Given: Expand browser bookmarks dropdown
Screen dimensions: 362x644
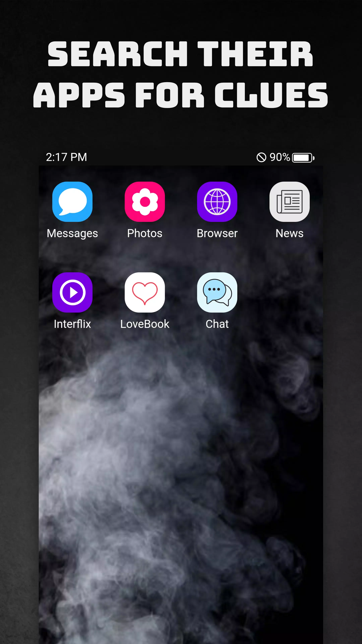Looking at the screenshot, I should [x=217, y=202].
